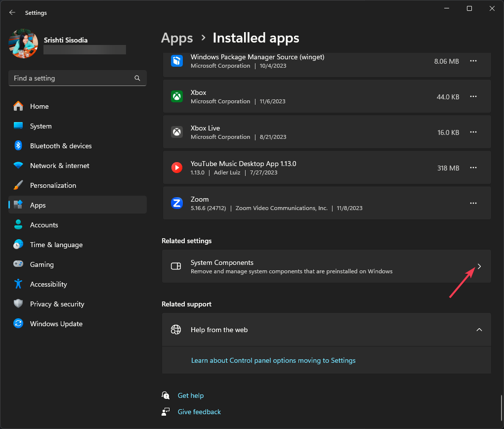Click the Related settings heading
The image size is (504, 429).
coord(186,241)
